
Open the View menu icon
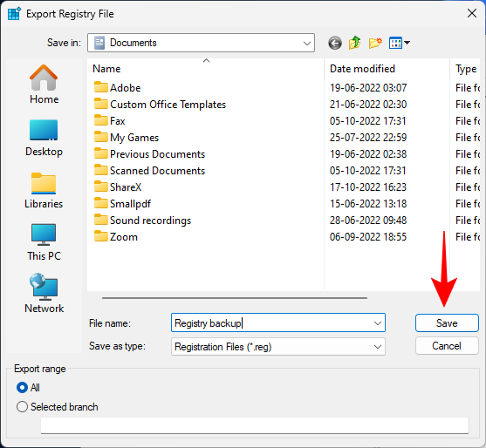400,43
